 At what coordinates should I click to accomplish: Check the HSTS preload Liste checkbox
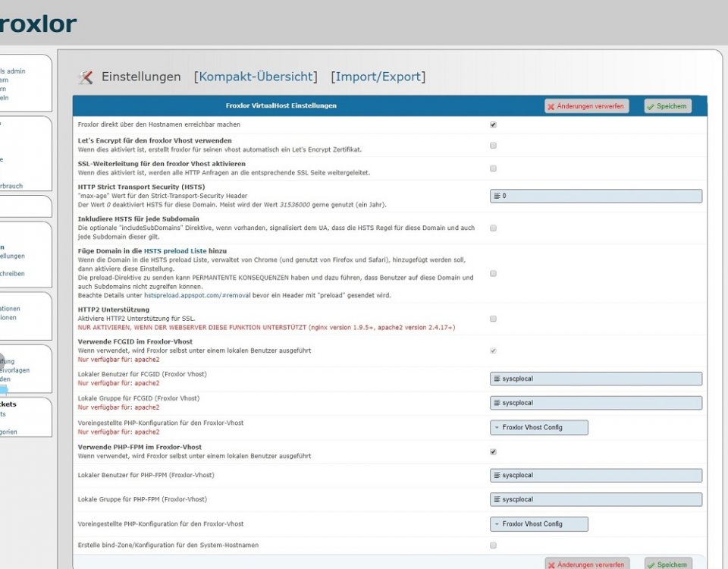pyautogui.click(x=493, y=274)
